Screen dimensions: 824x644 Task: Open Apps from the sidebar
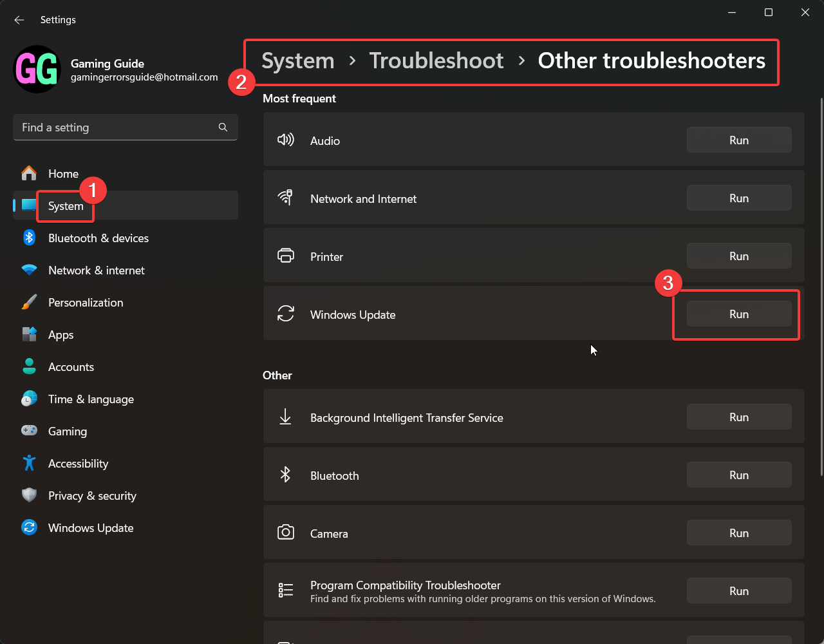[61, 334]
